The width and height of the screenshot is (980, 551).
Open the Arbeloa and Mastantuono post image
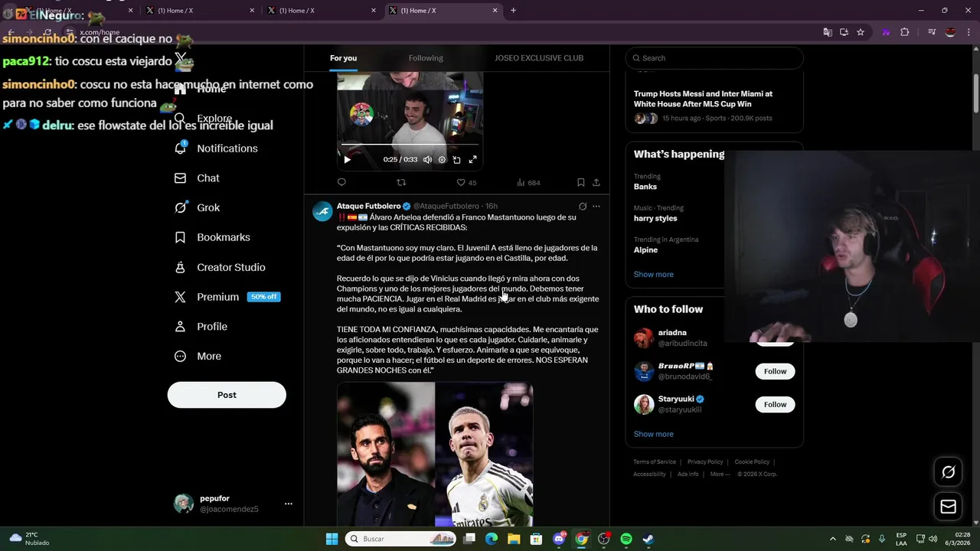[x=435, y=455]
